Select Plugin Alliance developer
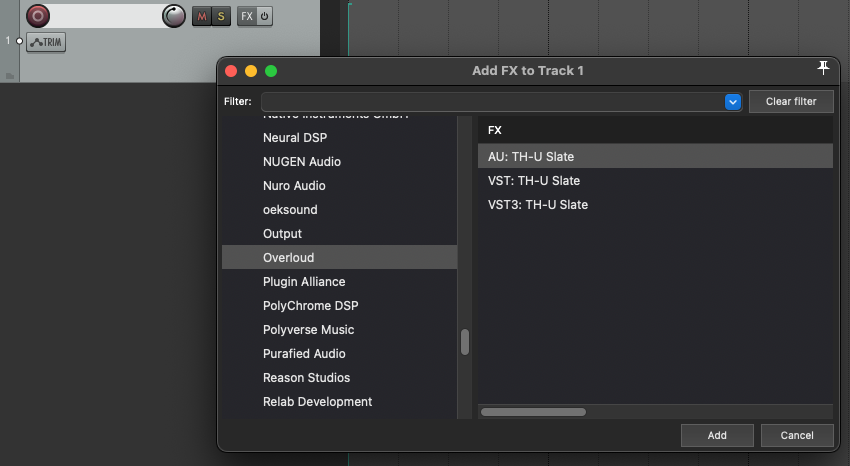This screenshot has height=466, width=850. click(339, 282)
